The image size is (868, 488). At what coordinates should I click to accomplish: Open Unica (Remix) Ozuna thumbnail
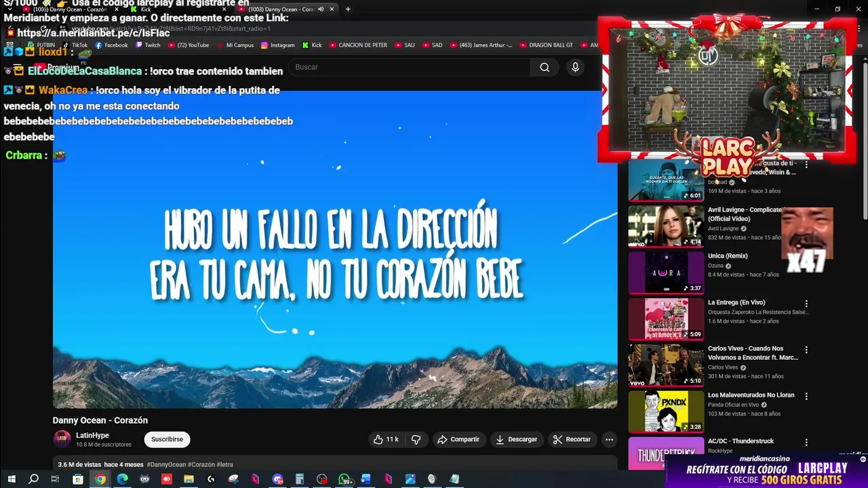[x=666, y=272]
